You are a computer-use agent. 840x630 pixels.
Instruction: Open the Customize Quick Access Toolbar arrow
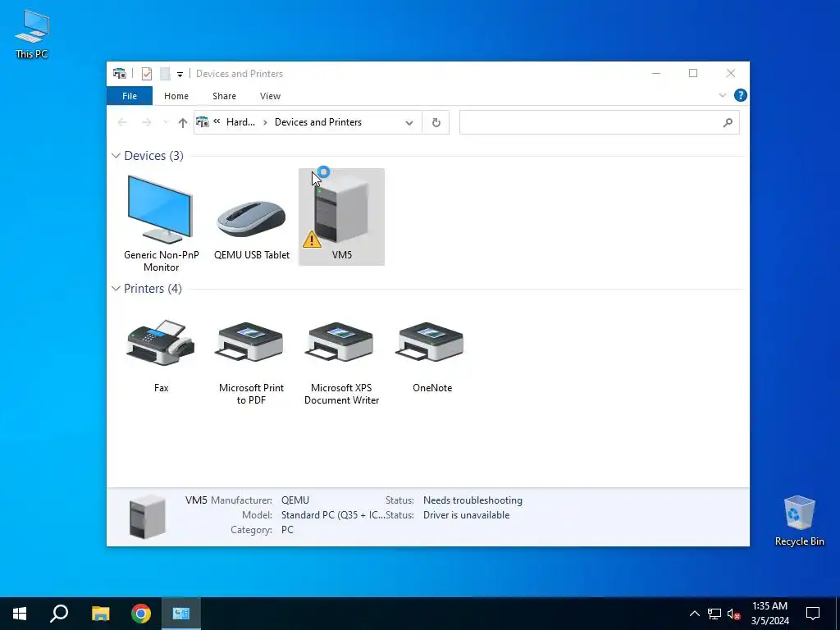tap(180, 75)
